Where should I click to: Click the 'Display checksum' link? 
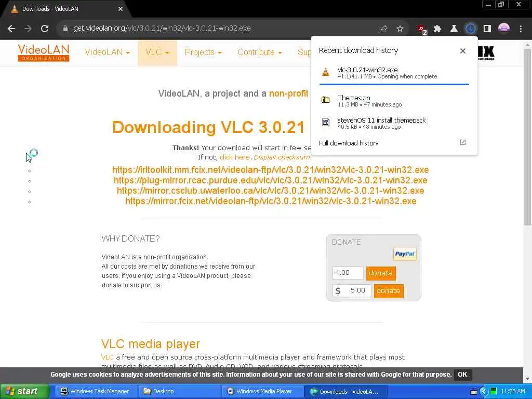pyautogui.click(x=282, y=157)
